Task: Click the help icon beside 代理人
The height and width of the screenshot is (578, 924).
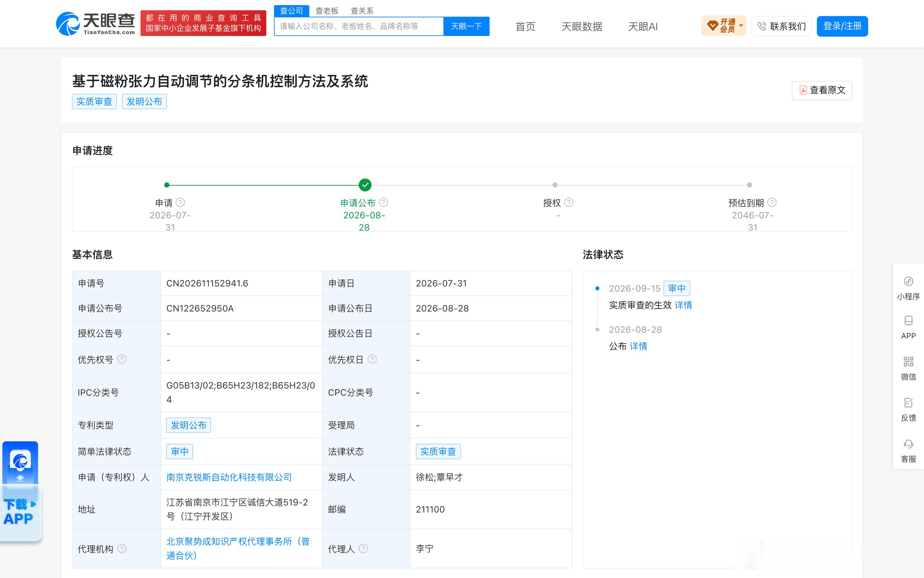Action: 364,548
